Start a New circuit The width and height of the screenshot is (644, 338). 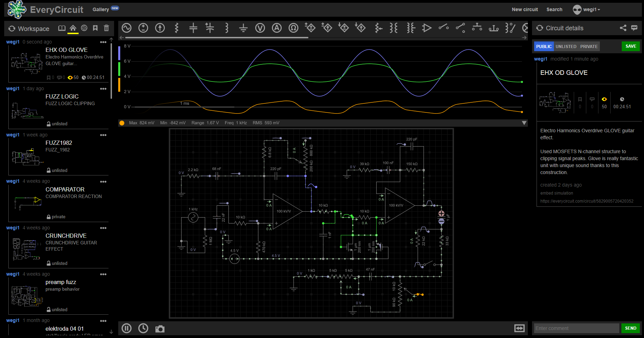click(x=525, y=9)
